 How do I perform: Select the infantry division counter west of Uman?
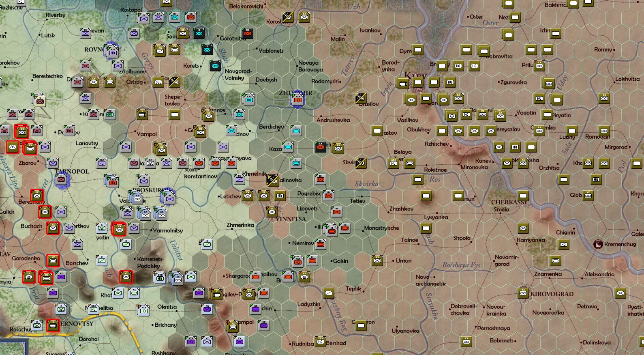click(x=377, y=260)
